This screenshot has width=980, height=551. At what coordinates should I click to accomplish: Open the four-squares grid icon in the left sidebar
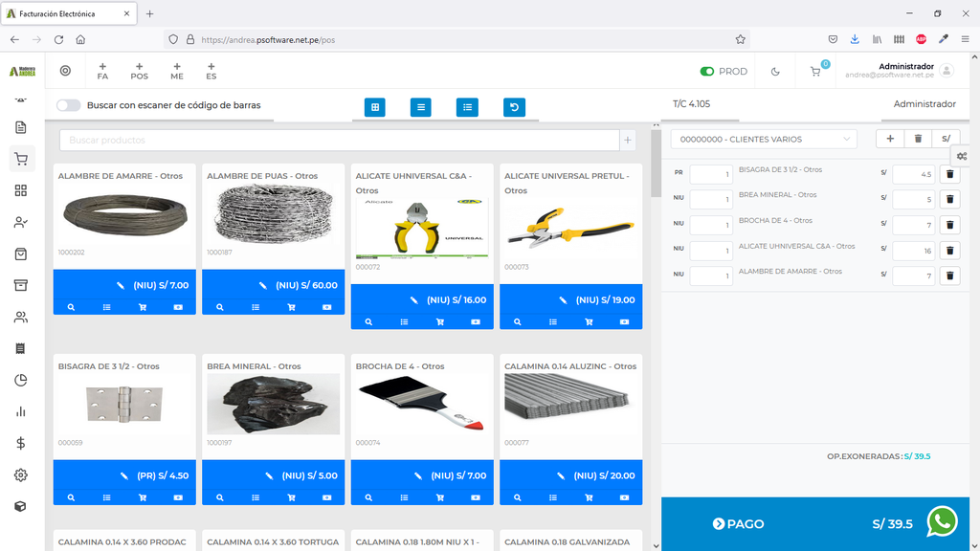point(21,190)
